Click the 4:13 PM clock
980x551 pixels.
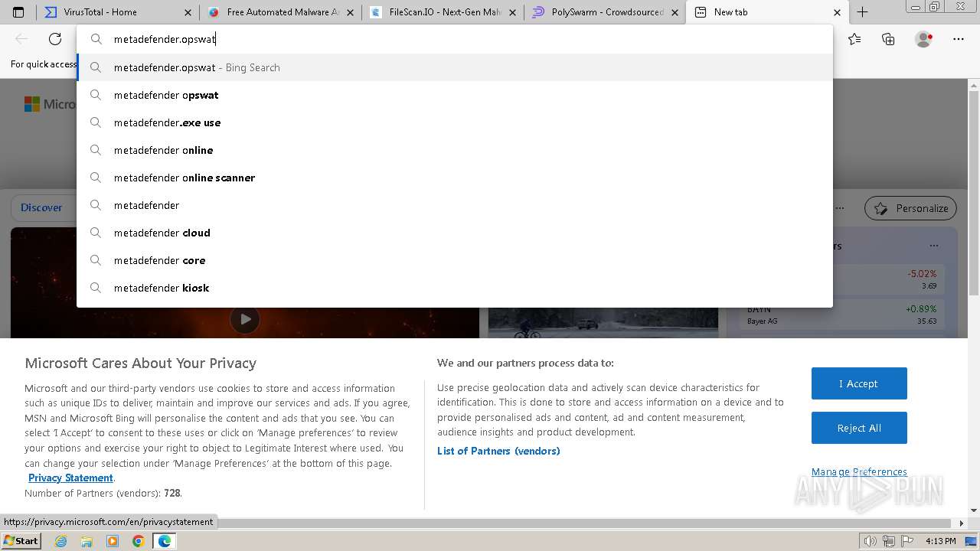(941, 541)
